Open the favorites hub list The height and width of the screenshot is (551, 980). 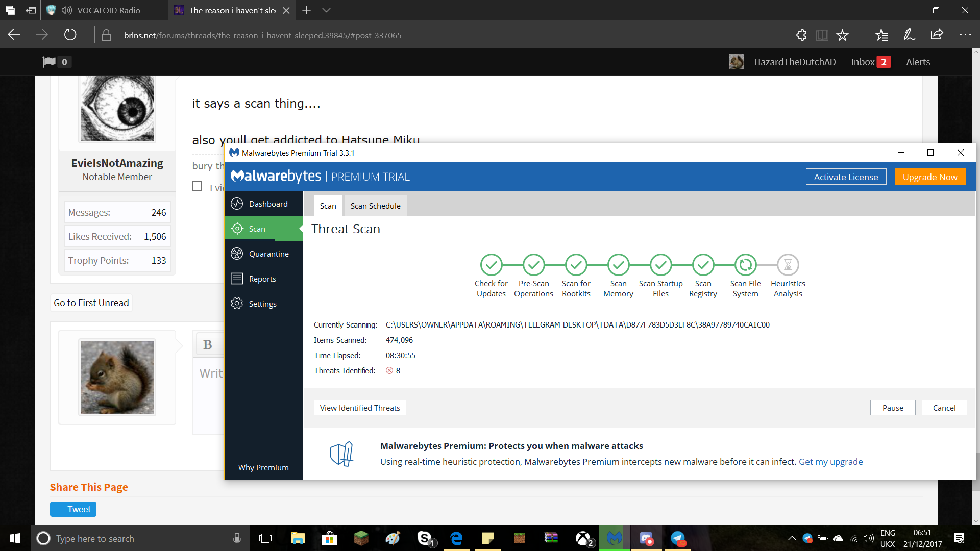[881, 35]
